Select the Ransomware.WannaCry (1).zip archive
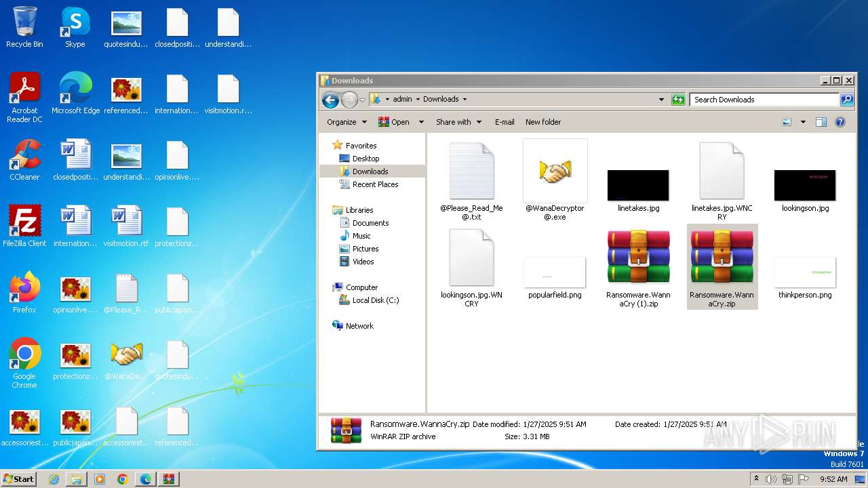This screenshot has height=488, width=868. (638, 268)
